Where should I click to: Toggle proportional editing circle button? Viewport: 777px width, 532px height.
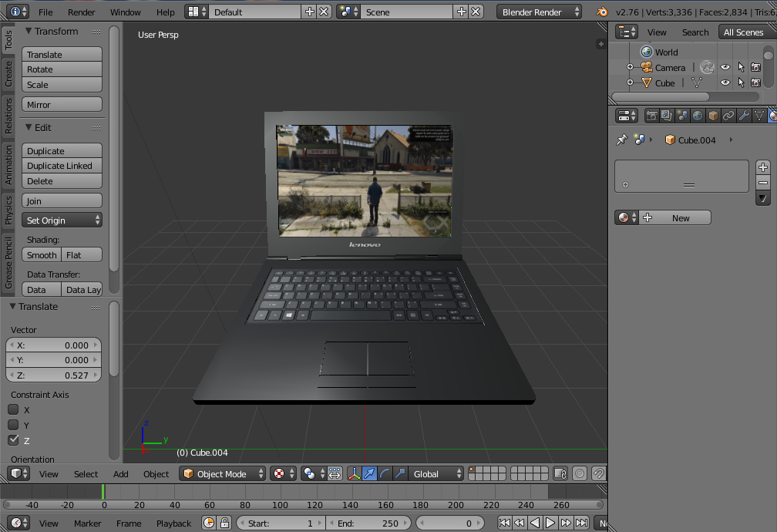point(580,473)
